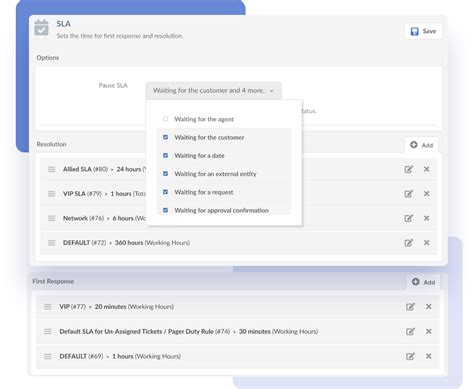This screenshot has width=474, height=389.
Task: Open the Pause SLA status dropdown
Action: point(213,91)
